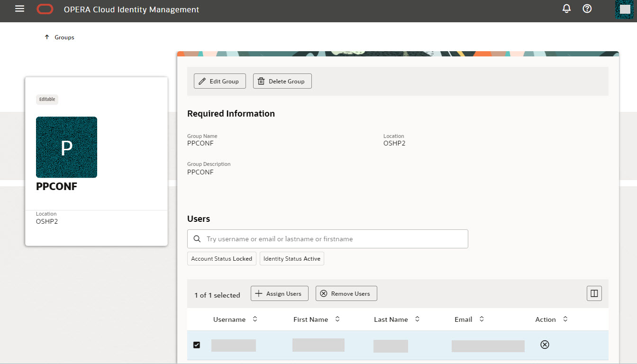Sort the Email column using its arrows
The width and height of the screenshot is (637, 364).
coord(482,319)
